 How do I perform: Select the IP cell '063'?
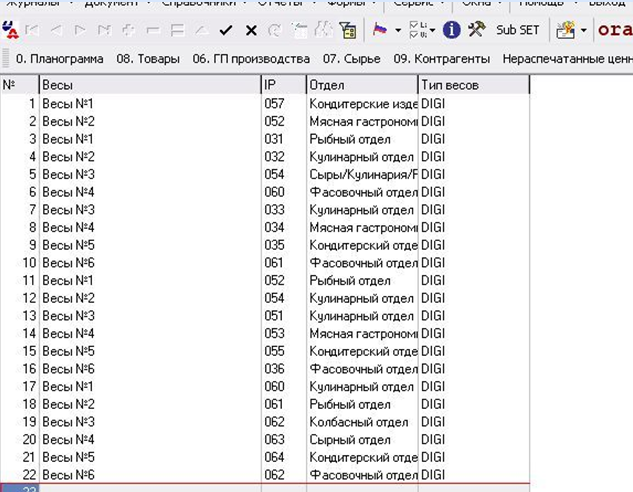(284, 440)
